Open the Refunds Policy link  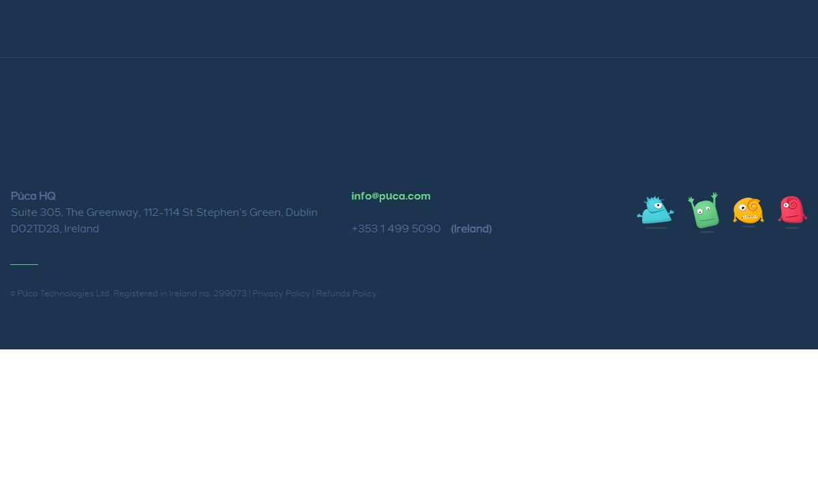coord(346,294)
